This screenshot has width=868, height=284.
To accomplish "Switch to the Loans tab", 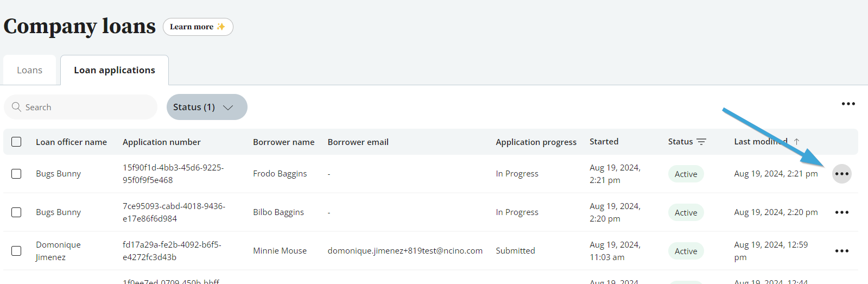I will pyautogui.click(x=29, y=70).
